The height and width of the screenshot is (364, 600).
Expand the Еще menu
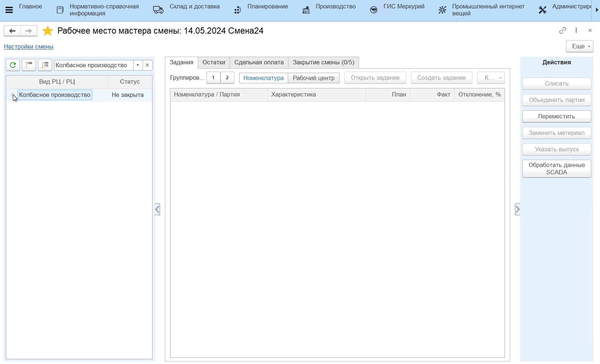580,46
